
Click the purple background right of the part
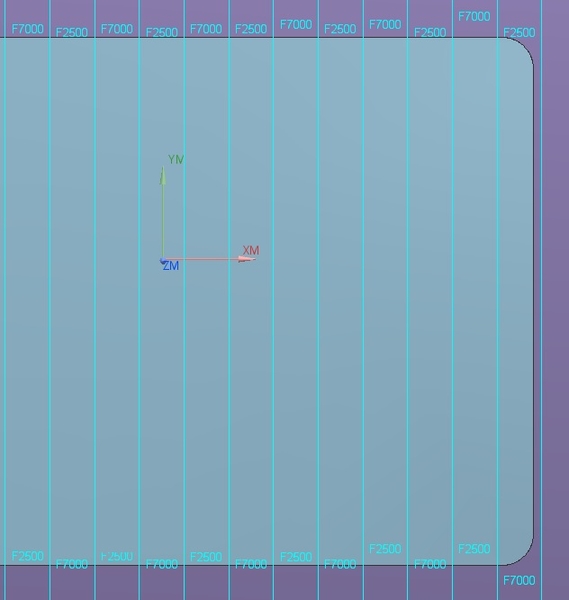pyautogui.click(x=556, y=300)
